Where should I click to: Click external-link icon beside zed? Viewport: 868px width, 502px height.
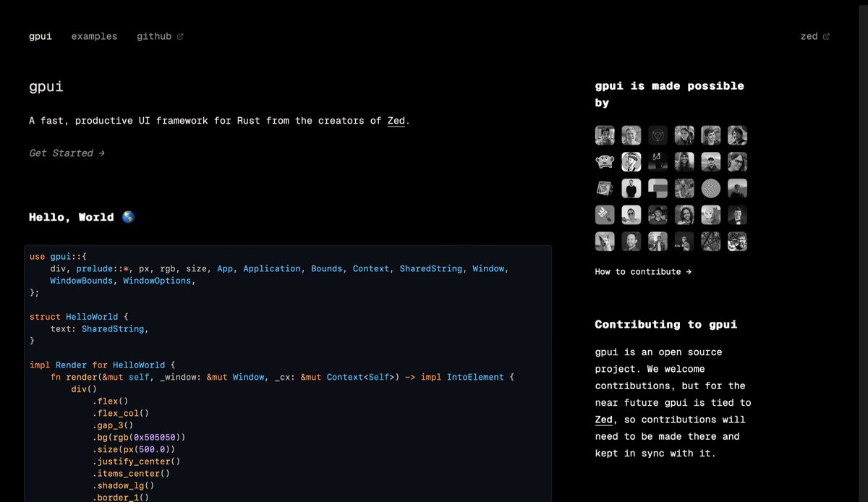click(827, 36)
